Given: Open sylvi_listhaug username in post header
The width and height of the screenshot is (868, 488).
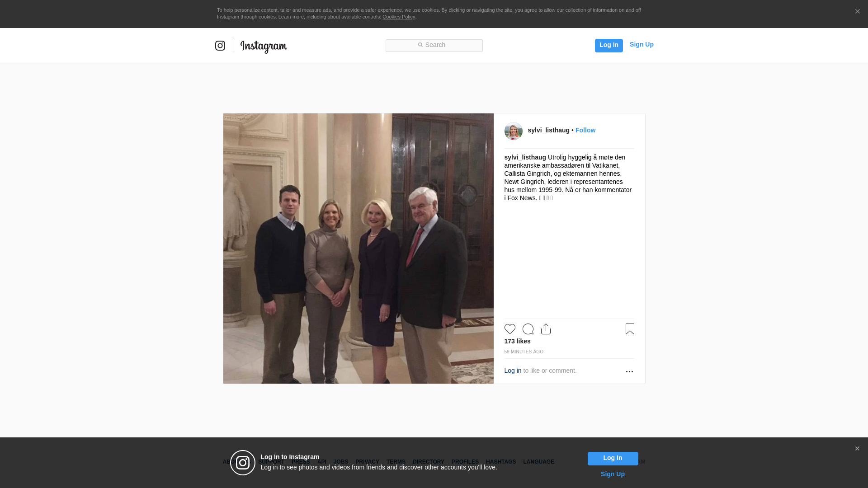Looking at the screenshot, I should pos(548,130).
